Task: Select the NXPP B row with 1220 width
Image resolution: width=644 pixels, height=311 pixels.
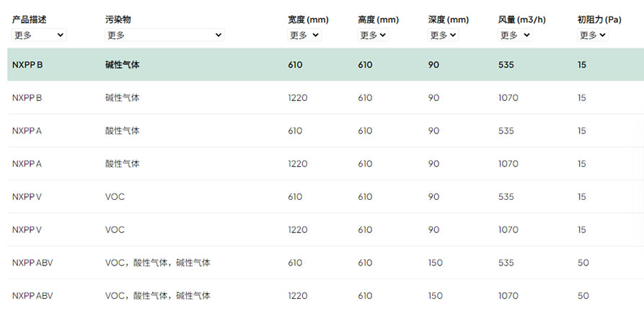Action: coord(325,98)
